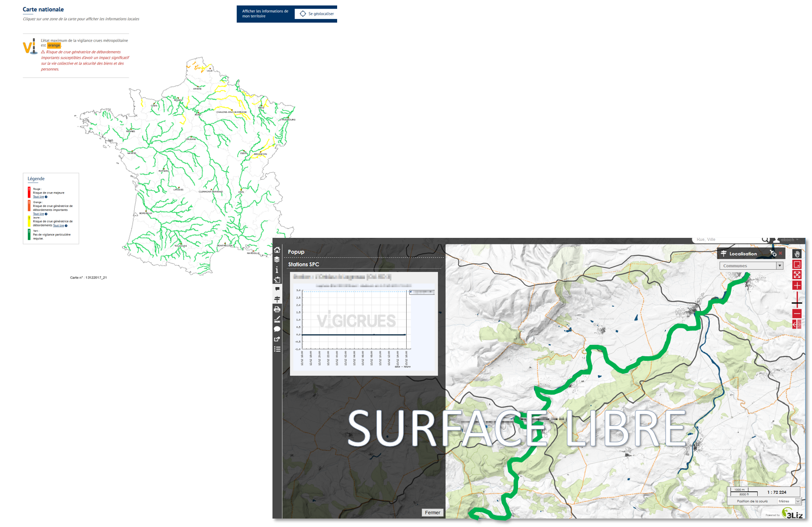Toggle the Popup panel speech-bubble tab
Screen dimensions: 812x527
(x=277, y=289)
